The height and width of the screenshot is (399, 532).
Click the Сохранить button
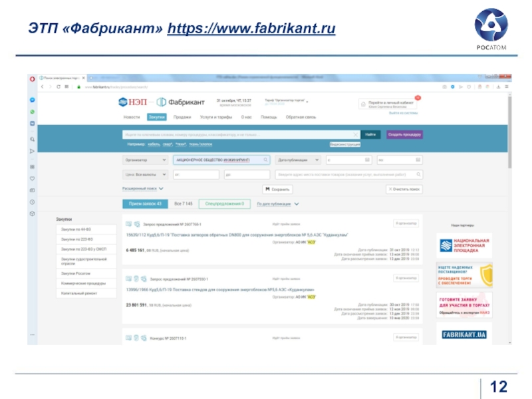click(x=277, y=190)
